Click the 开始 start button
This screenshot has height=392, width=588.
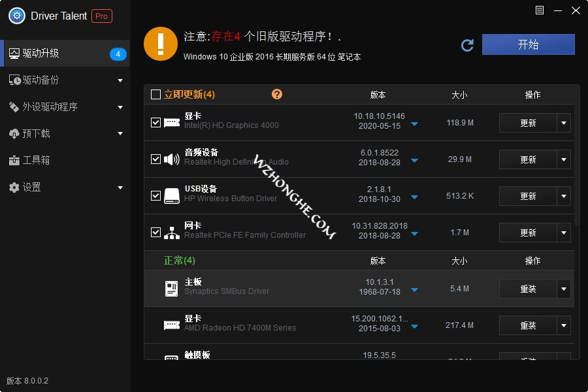click(528, 45)
